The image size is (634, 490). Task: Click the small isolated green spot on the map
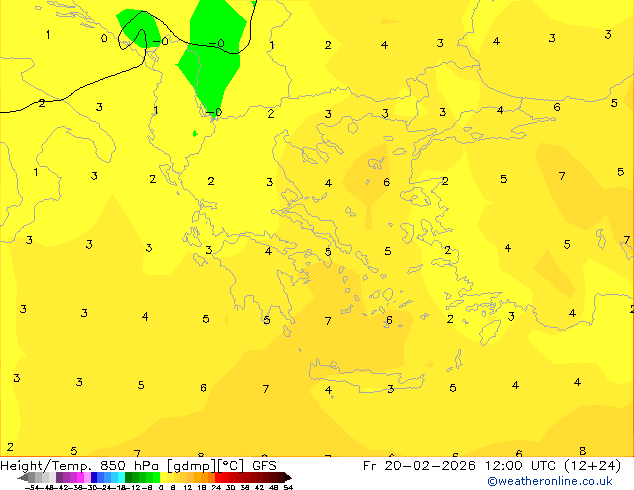195,133
